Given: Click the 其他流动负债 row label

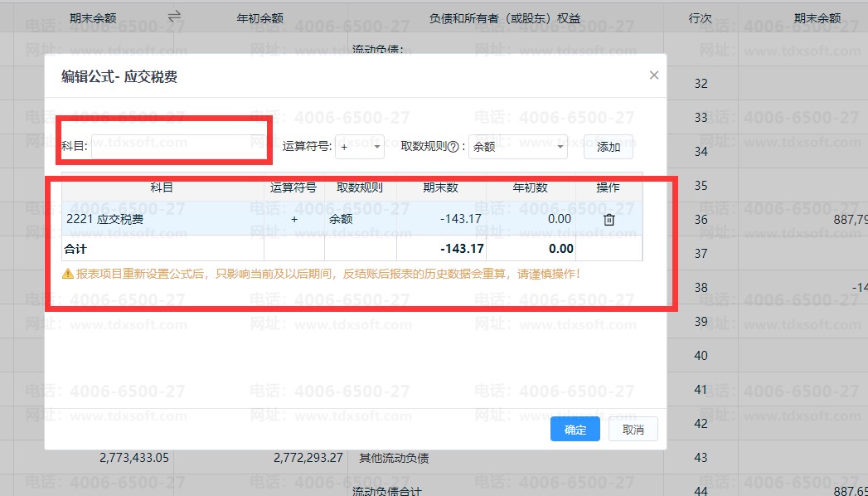Looking at the screenshot, I should 394,458.
